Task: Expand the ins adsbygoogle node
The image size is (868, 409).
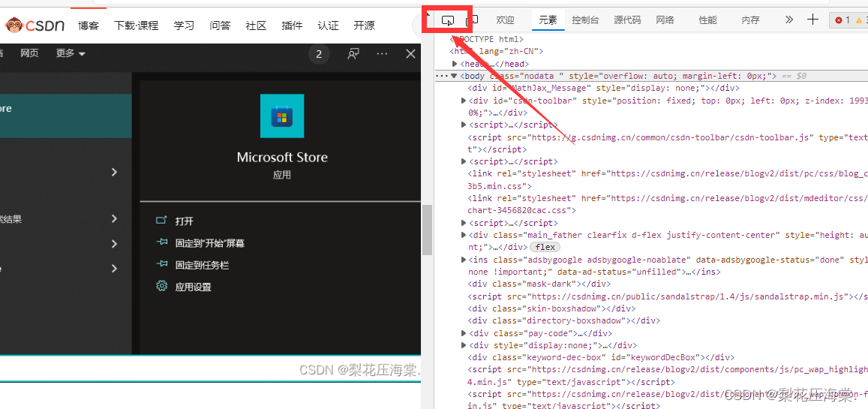Action: pyautogui.click(x=464, y=260)
